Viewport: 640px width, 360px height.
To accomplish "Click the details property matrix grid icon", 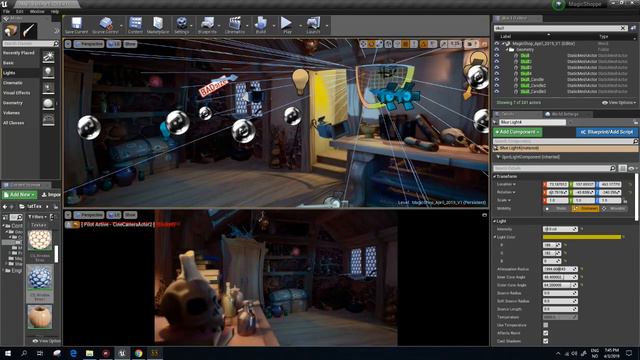I will [x=622, y=168].
